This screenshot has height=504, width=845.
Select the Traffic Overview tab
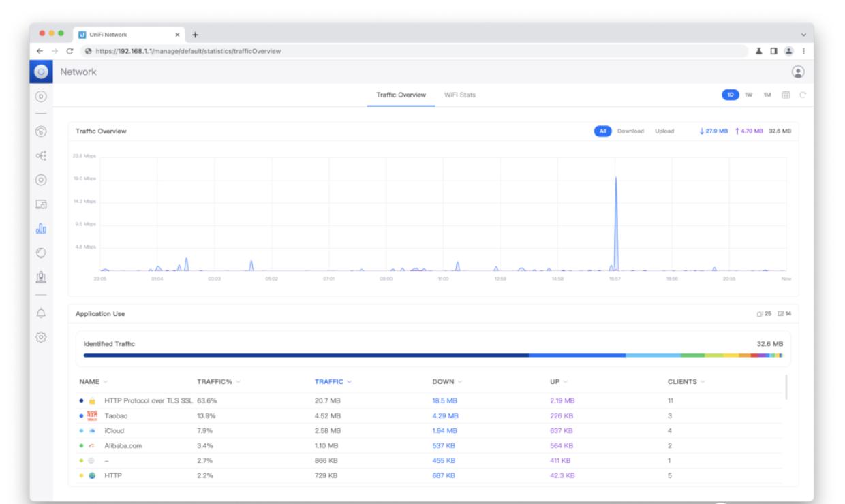click(x=401, y=95)
